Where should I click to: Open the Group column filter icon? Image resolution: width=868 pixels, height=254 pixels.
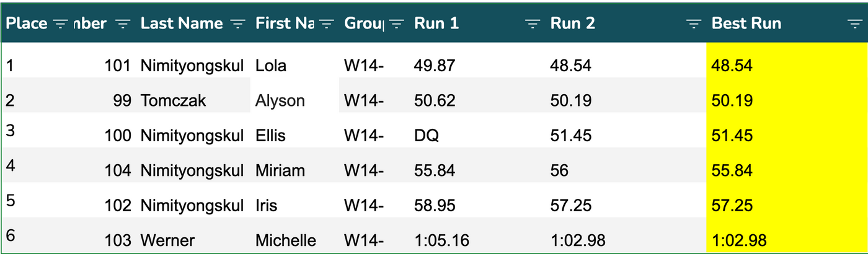(396, 24)
